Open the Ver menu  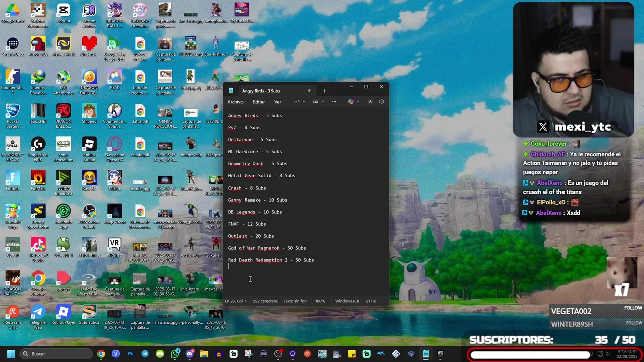click(278, 102)
